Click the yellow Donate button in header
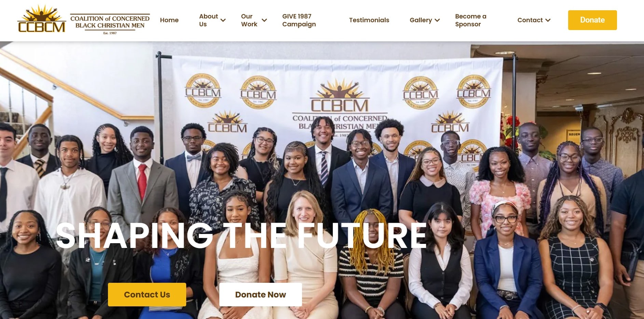Image resolution: width=644 pixels, height=319 pixels. pos(592,20)
